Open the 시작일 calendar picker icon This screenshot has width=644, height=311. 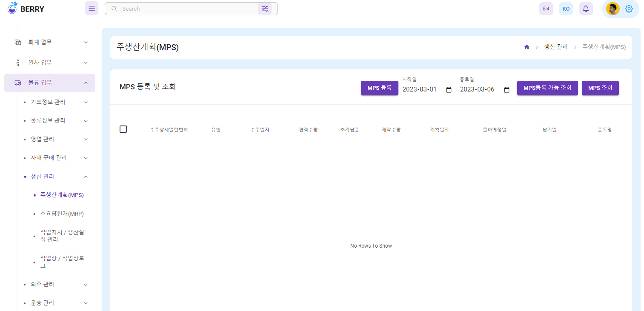click(x=449, y=90)
